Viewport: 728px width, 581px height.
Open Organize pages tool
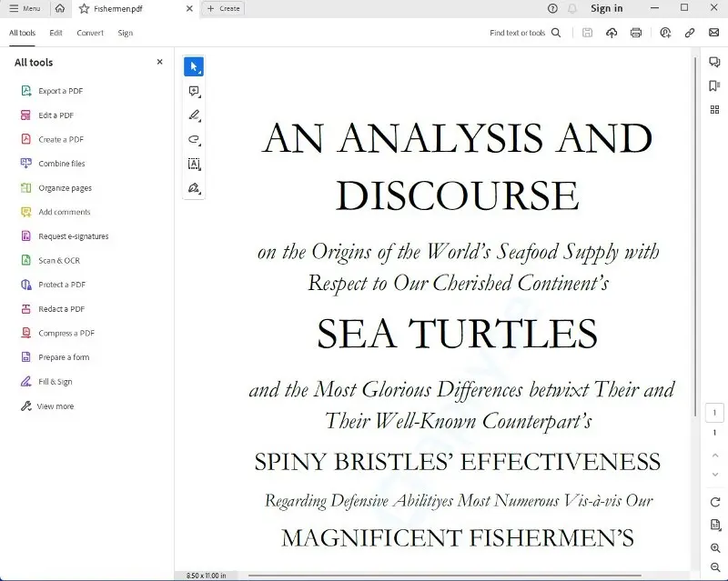click(x=56, y=188)
